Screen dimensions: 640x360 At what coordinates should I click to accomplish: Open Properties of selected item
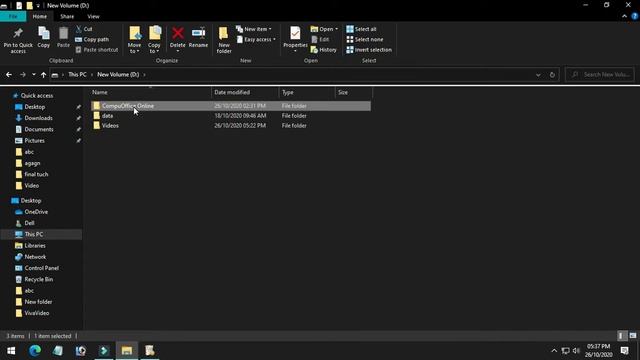295,39
